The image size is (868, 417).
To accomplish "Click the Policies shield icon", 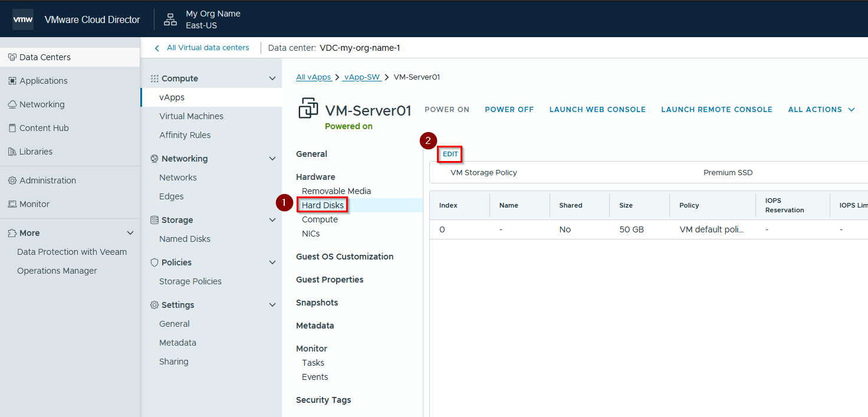I will coord(154,262).
